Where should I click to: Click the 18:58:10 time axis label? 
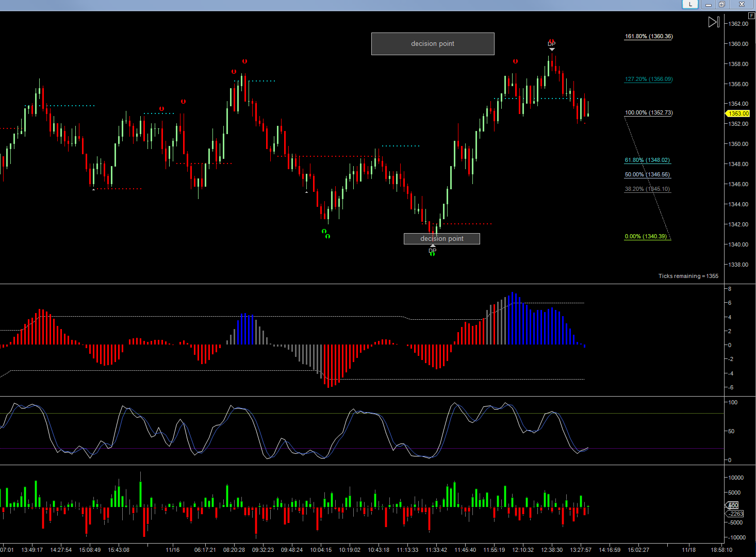tap(721, 550)
